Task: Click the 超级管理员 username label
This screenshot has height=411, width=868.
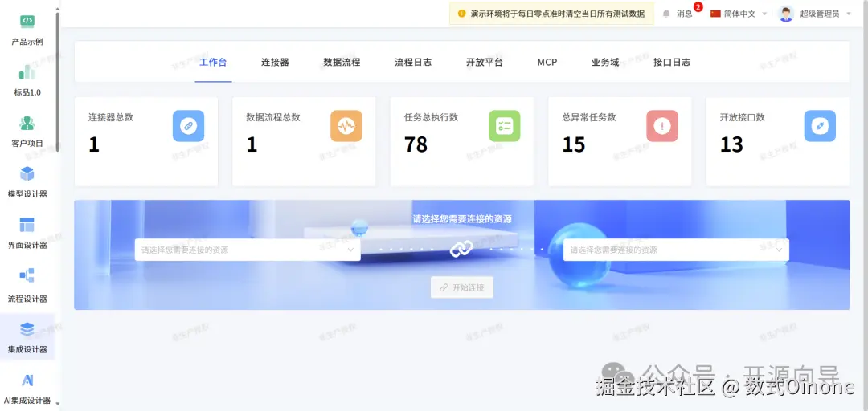Action: [x=819, y=14]
